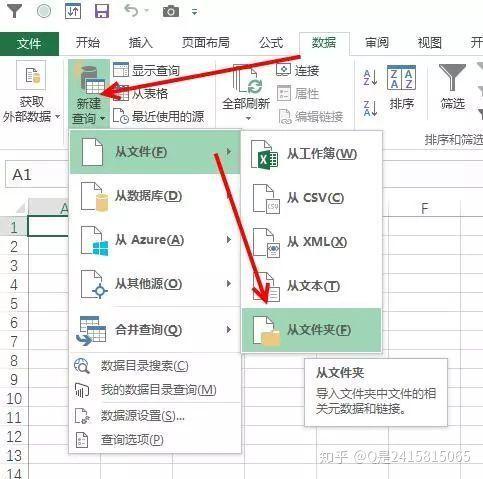Click the Azure Windows-logo file icon
The height and width of the screenshot is (479, 483).
point(95,241)
